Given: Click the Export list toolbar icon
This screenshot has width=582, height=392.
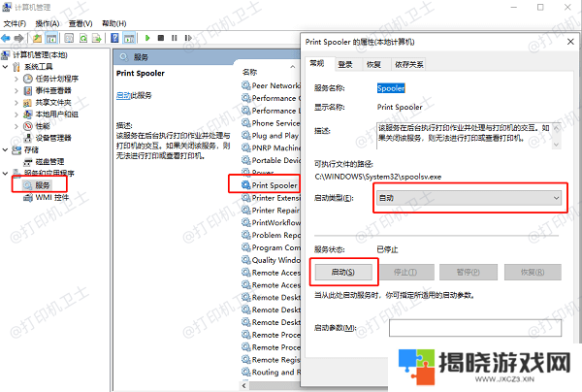Looking at the screenshot, I should click(96, 38).
